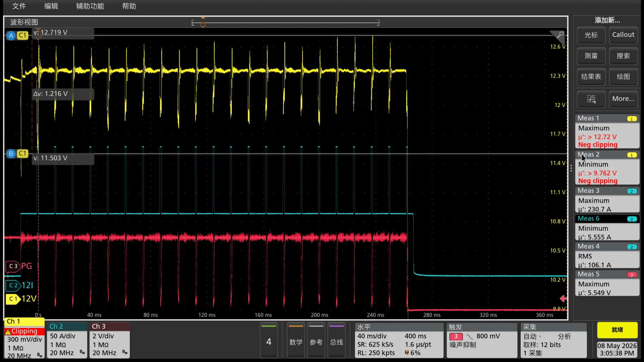Screen dimensions: 644x362
Task: Click the record view overview bar
Action: 286,23
